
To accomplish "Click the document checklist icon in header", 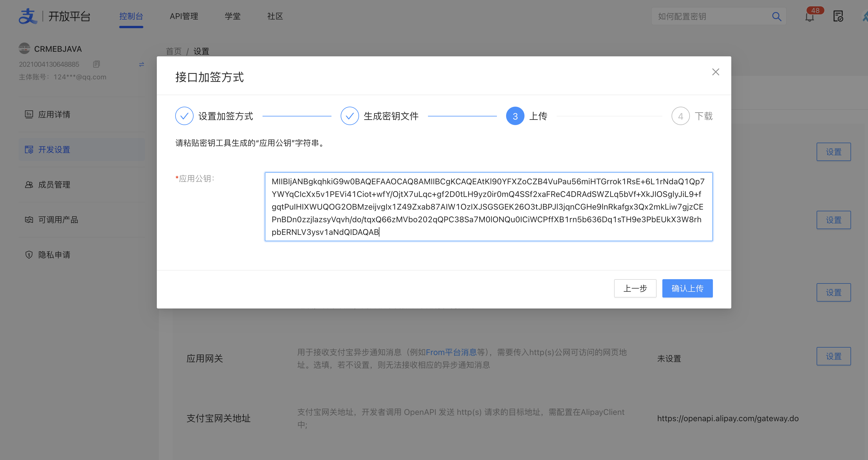I will (x=838, y=16).
